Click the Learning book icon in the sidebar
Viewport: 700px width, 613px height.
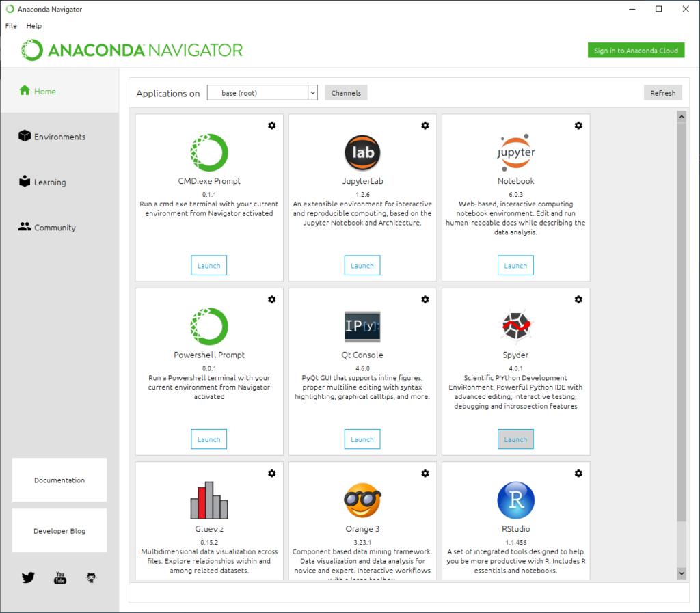25,181
